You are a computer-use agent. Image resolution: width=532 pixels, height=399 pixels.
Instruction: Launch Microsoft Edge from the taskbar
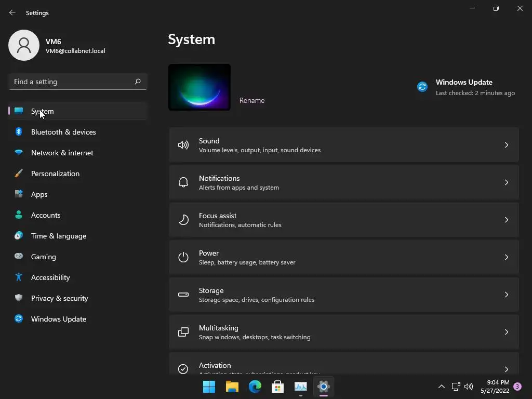coord(255,387)
